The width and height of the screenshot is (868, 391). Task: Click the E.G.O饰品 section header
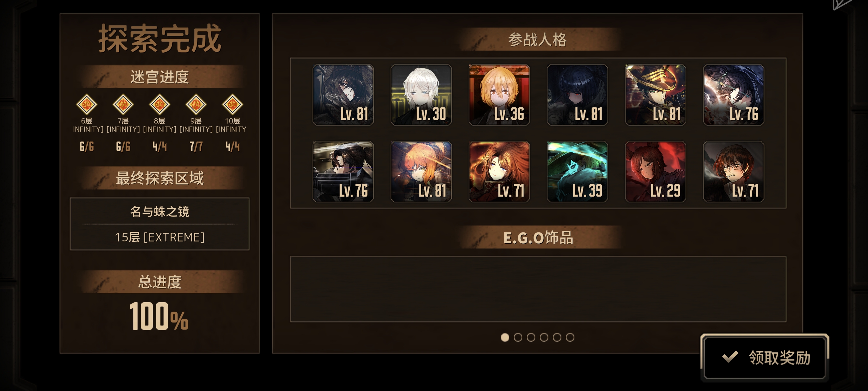tap(538, 237)
